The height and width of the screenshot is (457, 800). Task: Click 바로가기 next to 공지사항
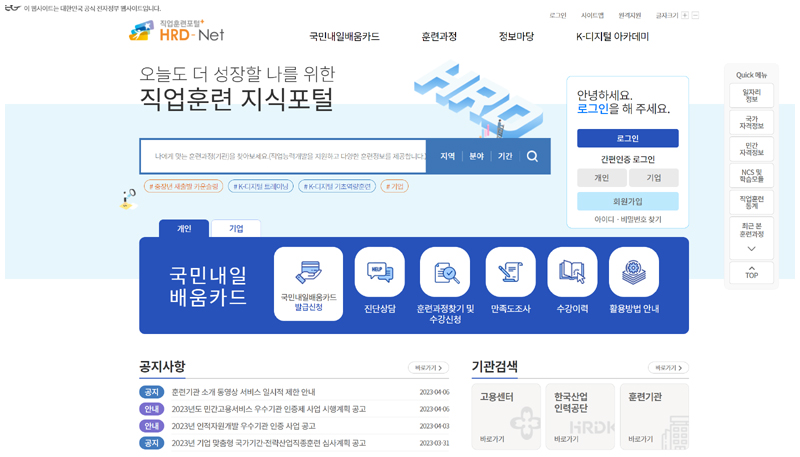(x=429, y=368)
